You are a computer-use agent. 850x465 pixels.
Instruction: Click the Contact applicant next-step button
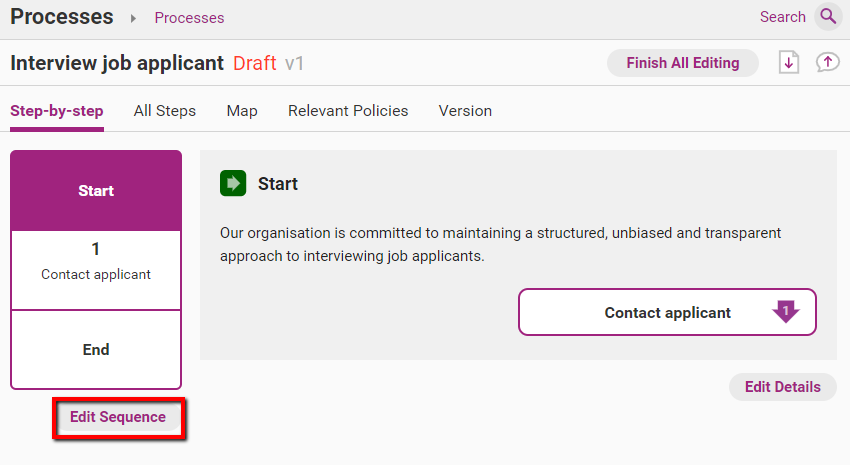coord(667,312)
